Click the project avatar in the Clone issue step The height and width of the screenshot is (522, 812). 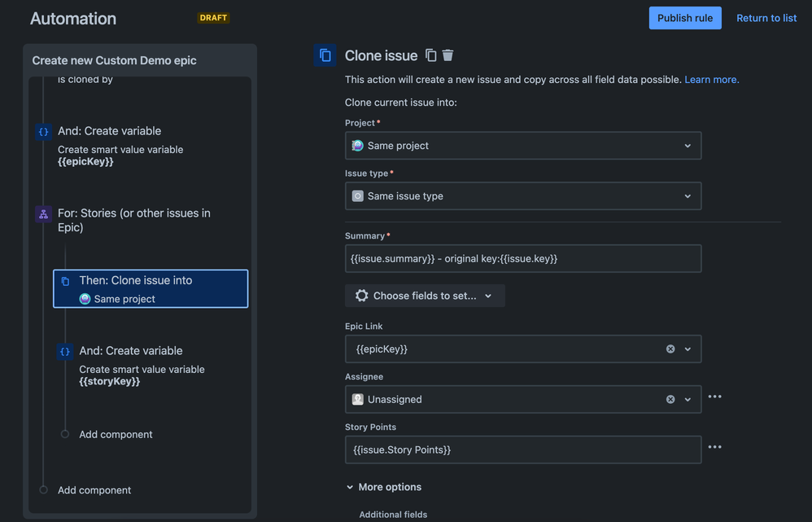pyautogui.click(x=85, y=299)
